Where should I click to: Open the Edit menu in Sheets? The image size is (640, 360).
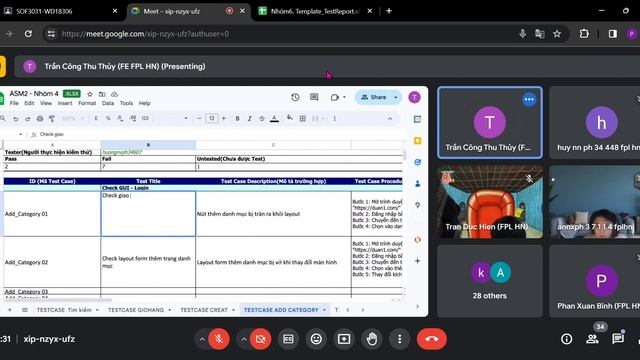click(x=29, y=103)
